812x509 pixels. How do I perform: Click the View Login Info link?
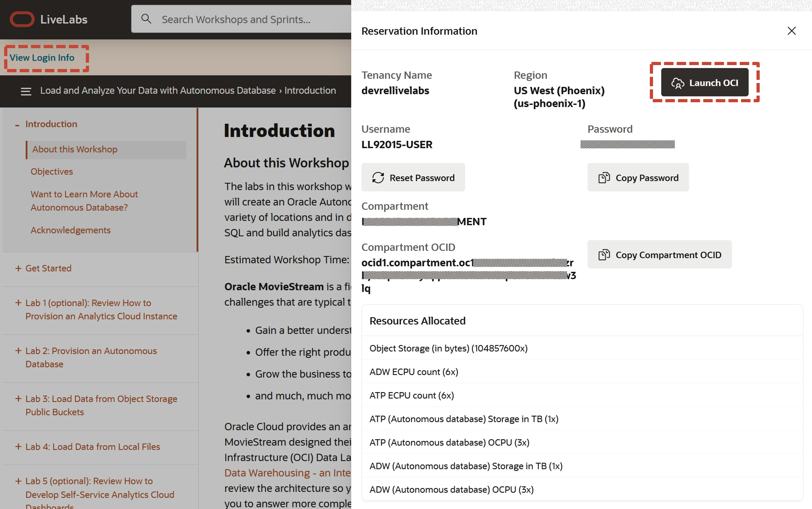tap(42, 58)
